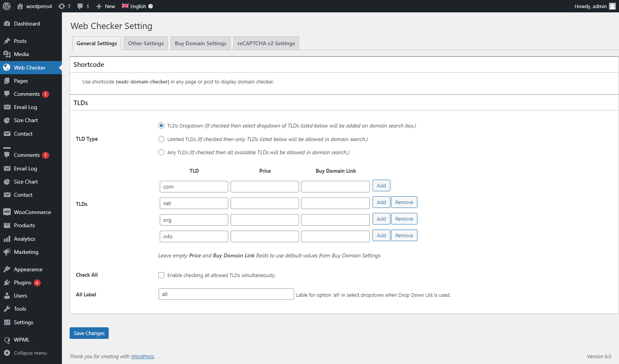This screenshot has width=619, height=364.
Task: Open the second Contact menu item
Action: point(31,195)
